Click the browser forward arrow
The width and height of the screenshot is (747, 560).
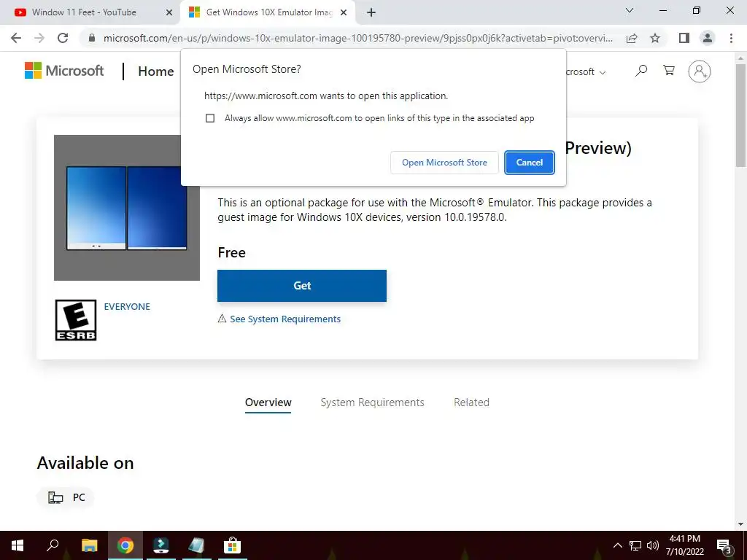39,38
